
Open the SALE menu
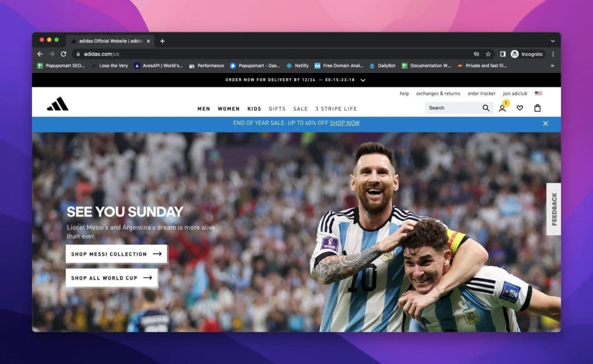pos(301,109)
